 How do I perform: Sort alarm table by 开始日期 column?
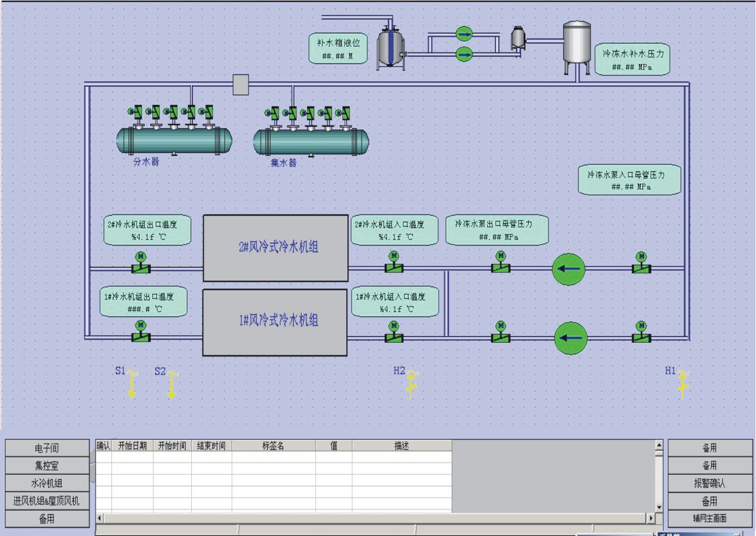point(132,446)
